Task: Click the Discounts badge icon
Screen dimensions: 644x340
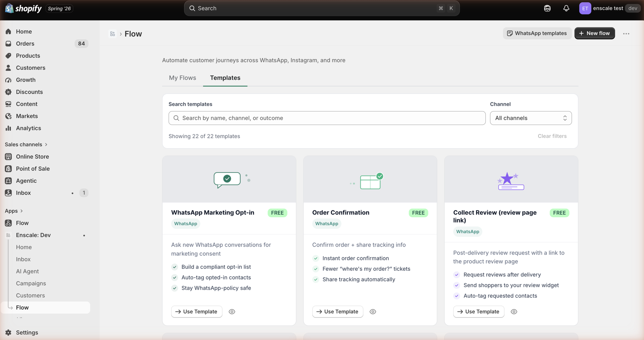Action: point(8,92)
